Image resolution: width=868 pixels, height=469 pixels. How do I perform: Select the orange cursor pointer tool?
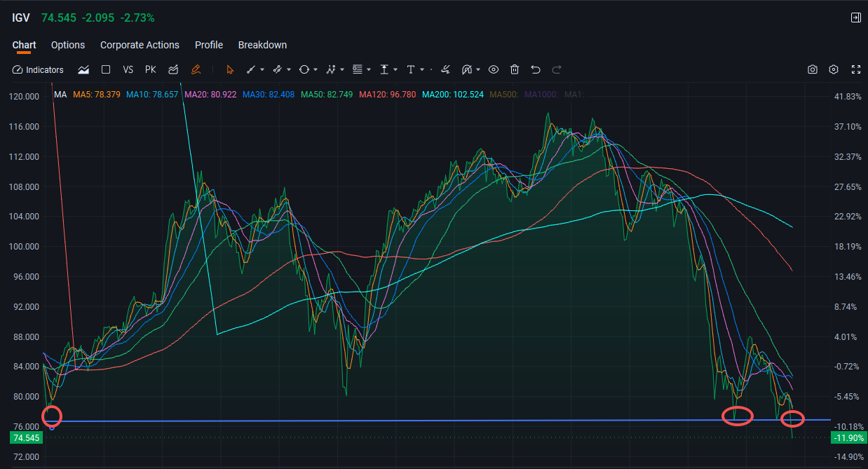tap(230, 69)
